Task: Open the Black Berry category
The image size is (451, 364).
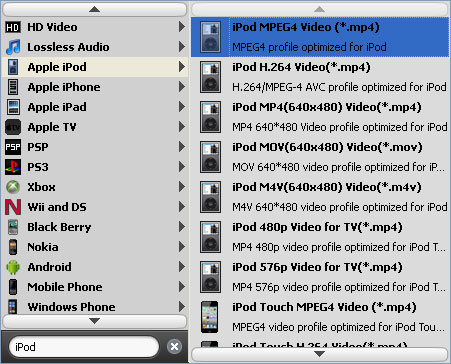Action: click(x=95, y=227)
